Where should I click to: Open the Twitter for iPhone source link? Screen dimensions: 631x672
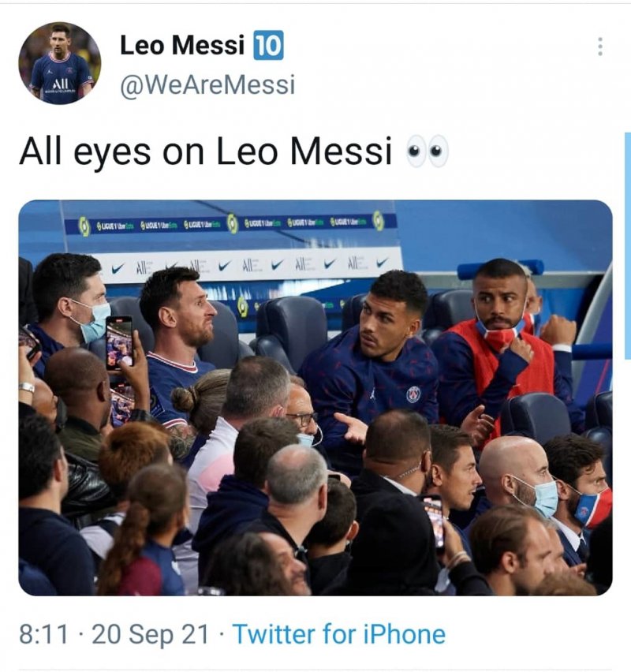tap(339, 633)
